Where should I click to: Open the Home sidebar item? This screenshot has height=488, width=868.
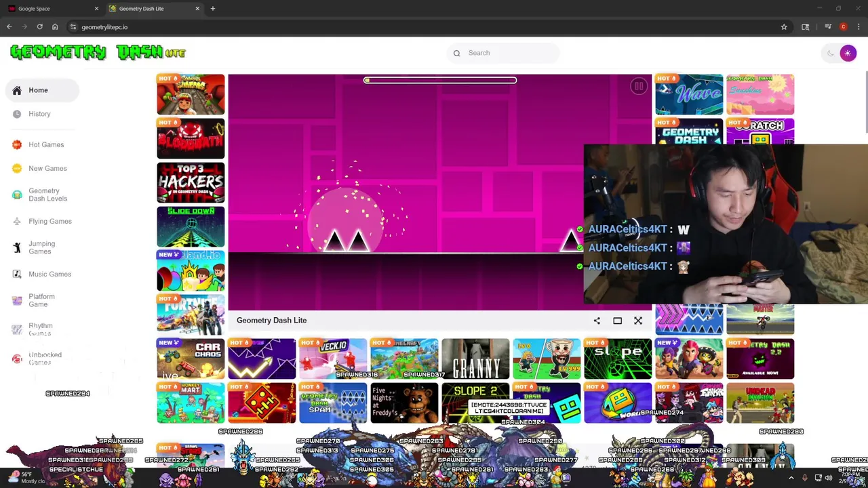42,90
